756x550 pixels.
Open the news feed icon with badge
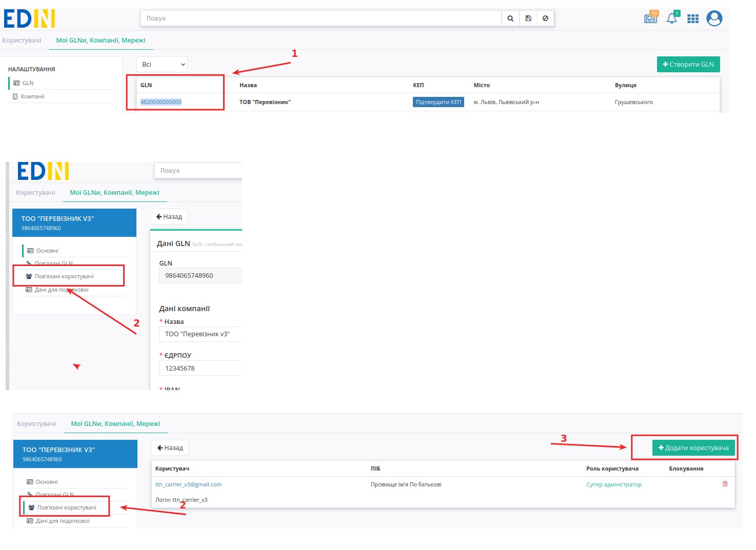click(x=650, y=18)
